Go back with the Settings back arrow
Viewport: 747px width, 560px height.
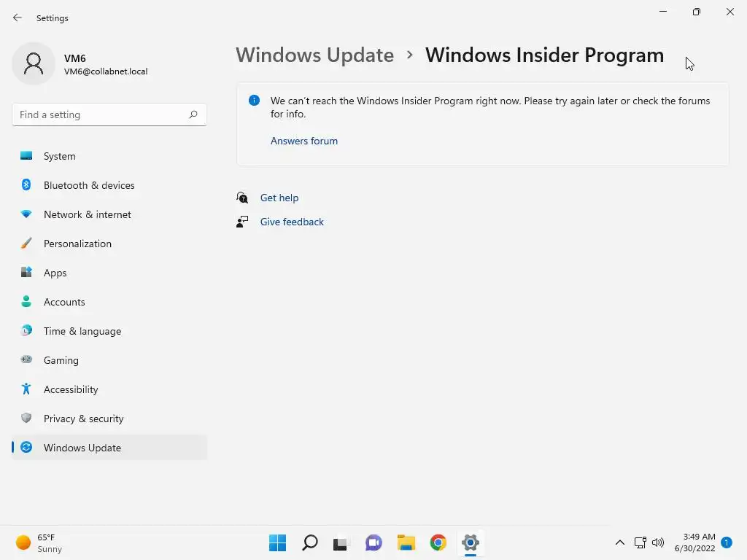click(18, 17)
